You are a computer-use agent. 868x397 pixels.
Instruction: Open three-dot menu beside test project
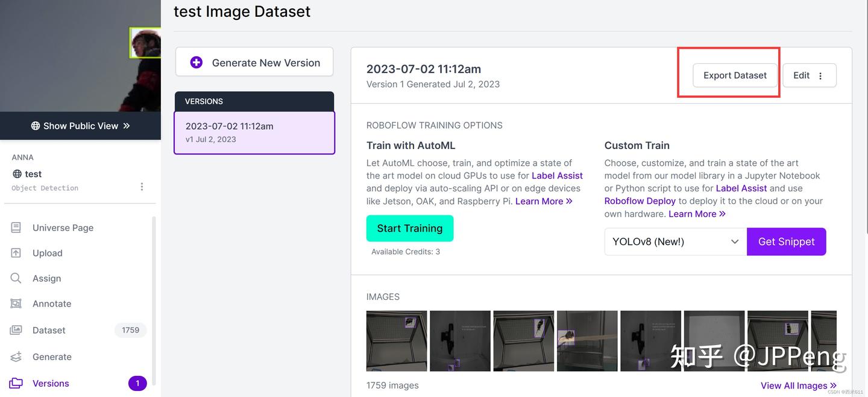[x=142, y=186]
